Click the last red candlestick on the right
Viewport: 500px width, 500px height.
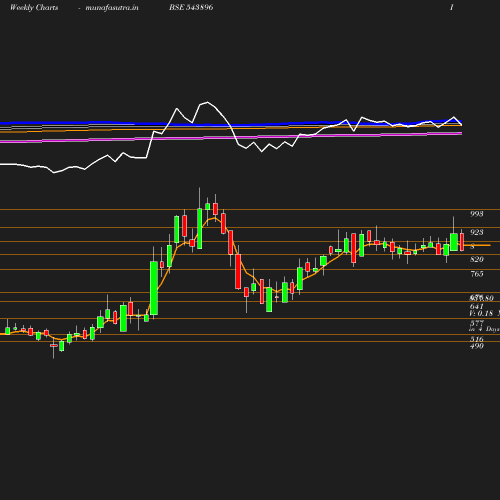[462, 242]
